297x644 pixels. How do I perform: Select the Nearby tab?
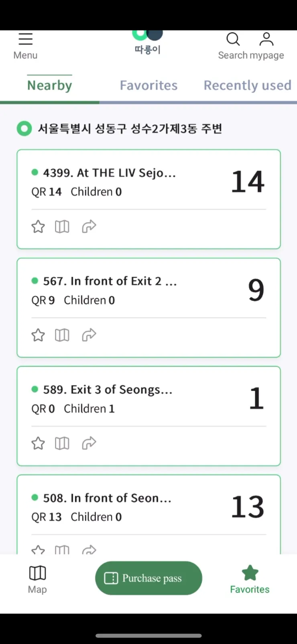[50, 85]
